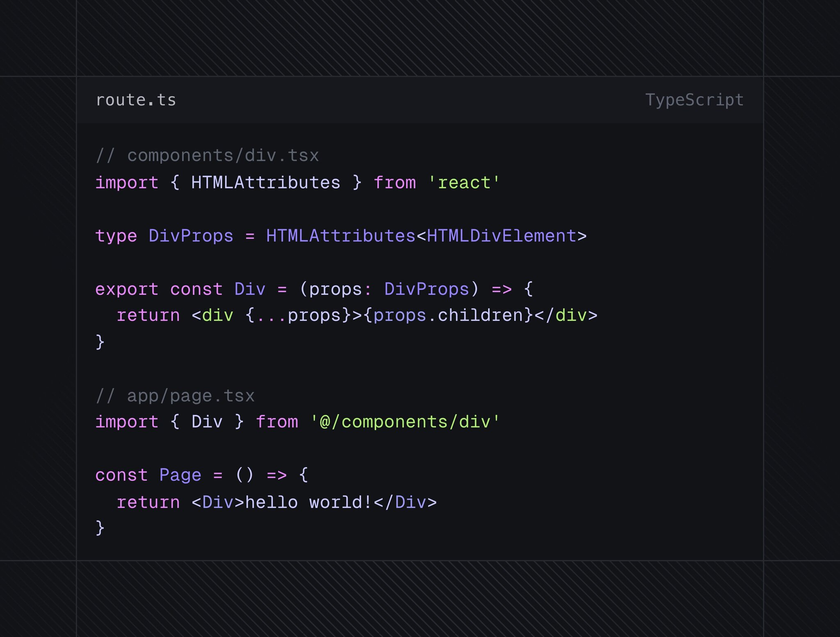The height and width of the screenshot is (637, 840).
Task: Click the type keyword
Action: (116, 236)
